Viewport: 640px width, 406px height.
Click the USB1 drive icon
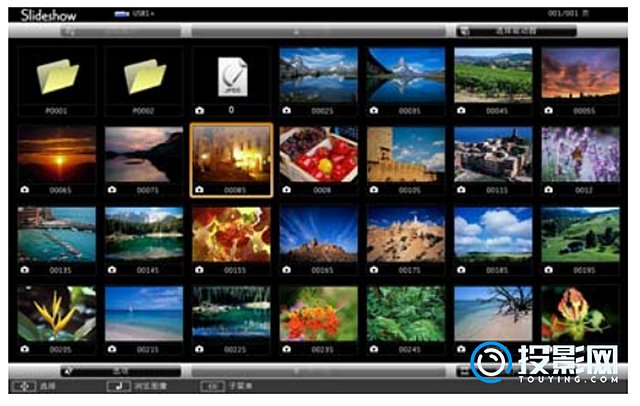[122, 16]
